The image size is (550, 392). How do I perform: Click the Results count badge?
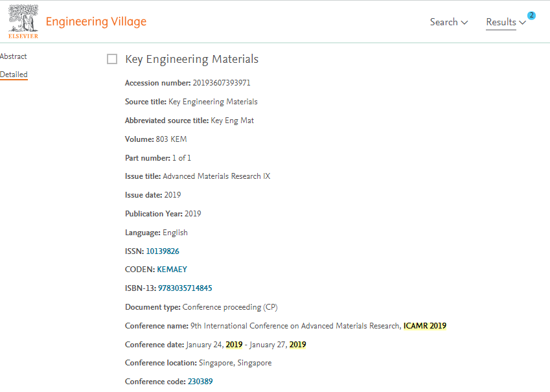[531, 16]
